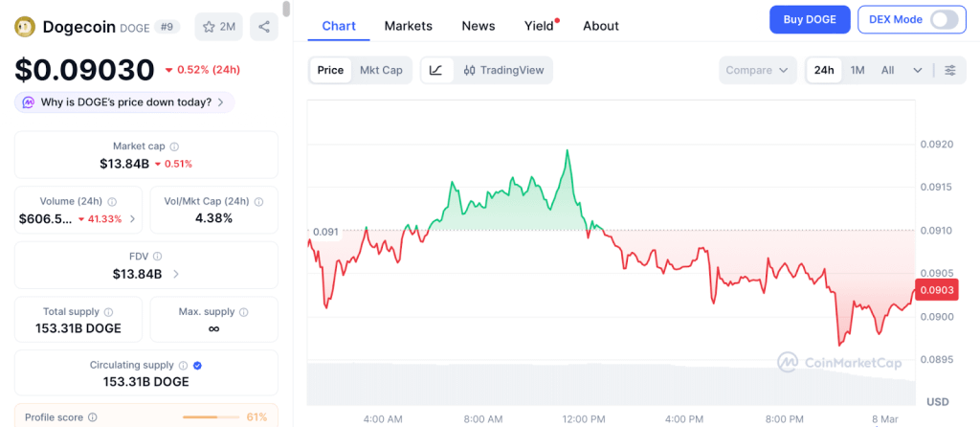Expand Volume (24h) details arrow
This screenshot has height=427, width=980.
pos(132,219)
